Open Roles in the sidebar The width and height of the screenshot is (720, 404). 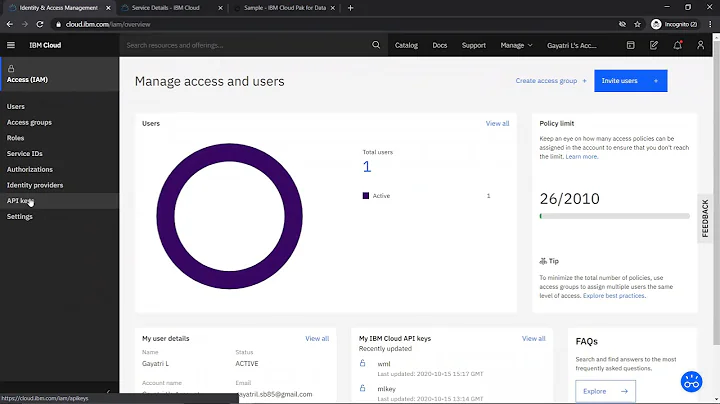point(15,138)
